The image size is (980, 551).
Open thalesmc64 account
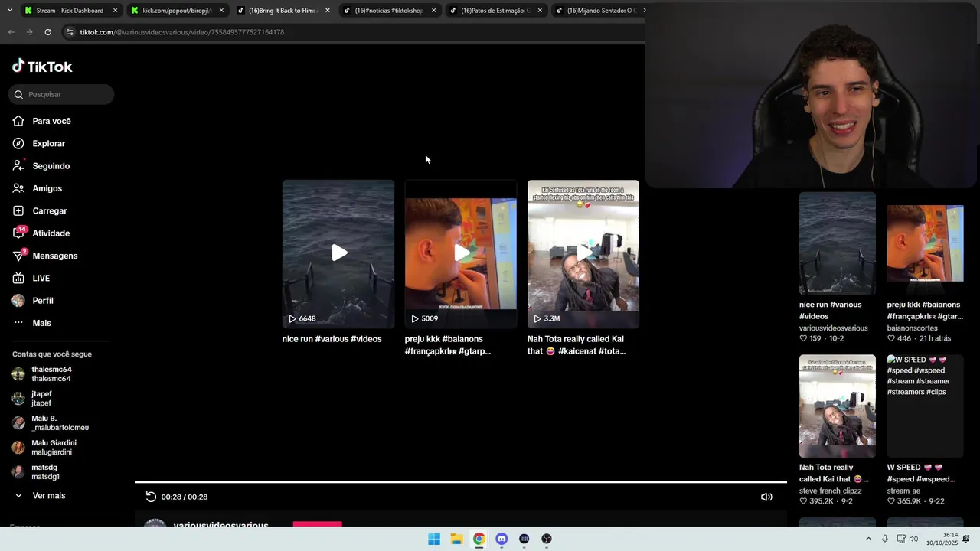(x=51, y=374)
